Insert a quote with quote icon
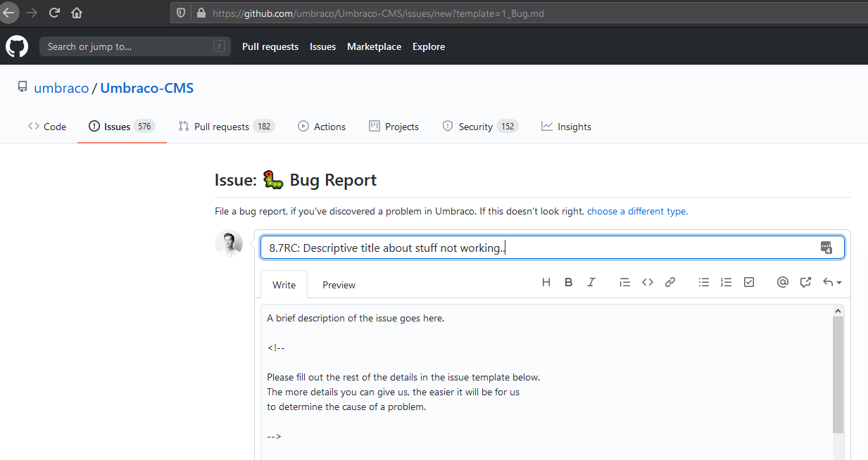The height and width of the screenshot is (460, 868). pyautogui.click(x=624, y=282)
